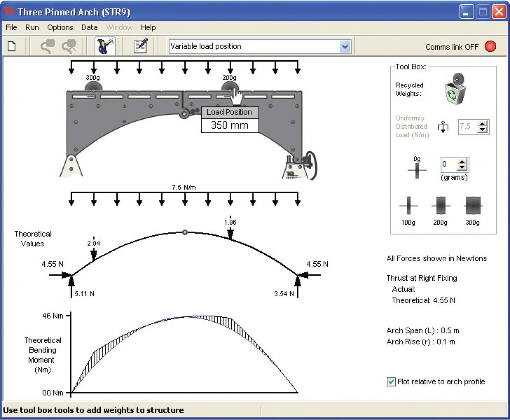Select the 100g weight in the Tool Box

click(x=408, y=206)
